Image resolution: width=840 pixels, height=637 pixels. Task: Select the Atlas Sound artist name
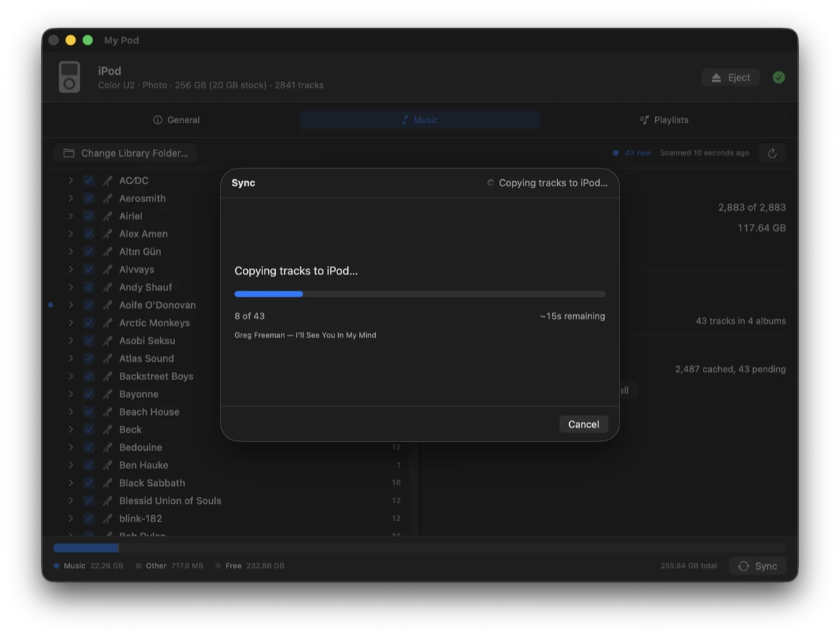(146, 358)
